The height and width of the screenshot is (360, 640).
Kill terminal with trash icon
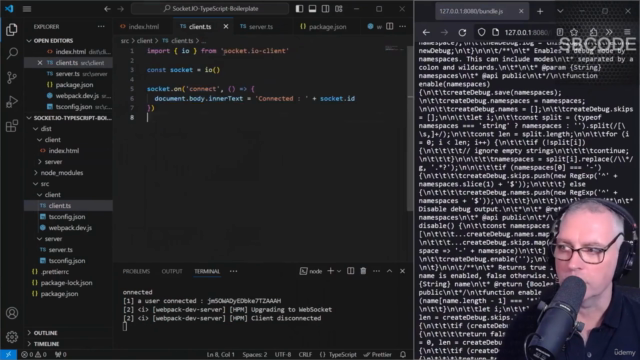pyautogui.click(x=363, y=271)
